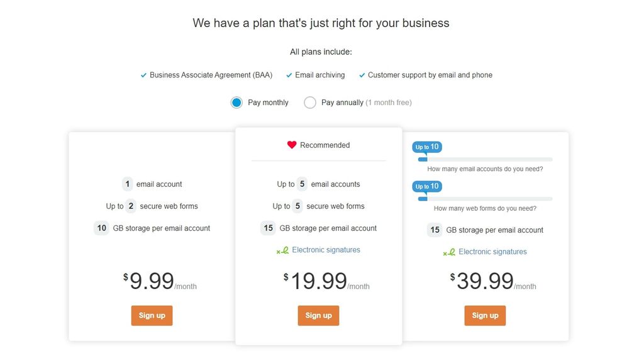Click the red Recommended heart icon
The image size is (644, 362).
pyautogui.click(x=291, y=145)
